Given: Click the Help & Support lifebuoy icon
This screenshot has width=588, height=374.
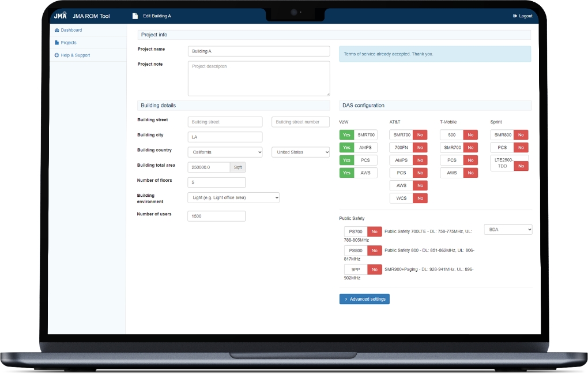Looking at the screenshot, I should point(56,55).
